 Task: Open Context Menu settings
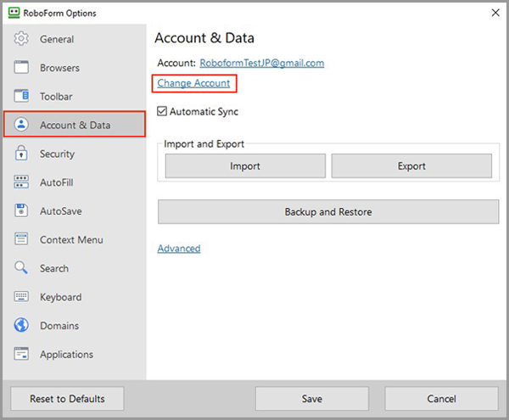pos(75,239)
